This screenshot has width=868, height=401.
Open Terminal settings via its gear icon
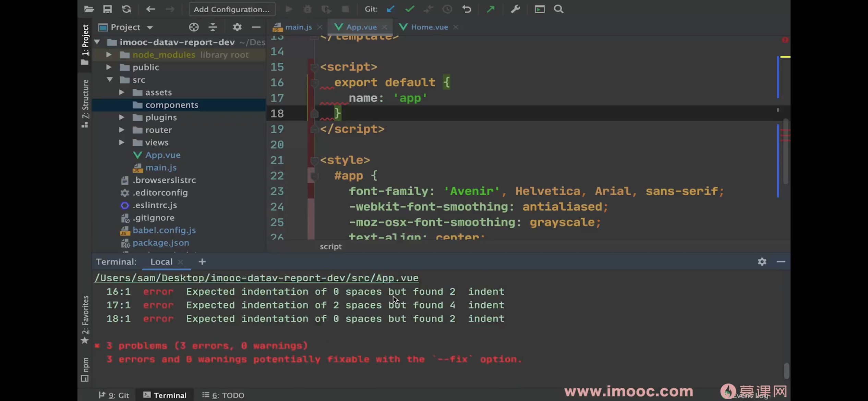762,262
